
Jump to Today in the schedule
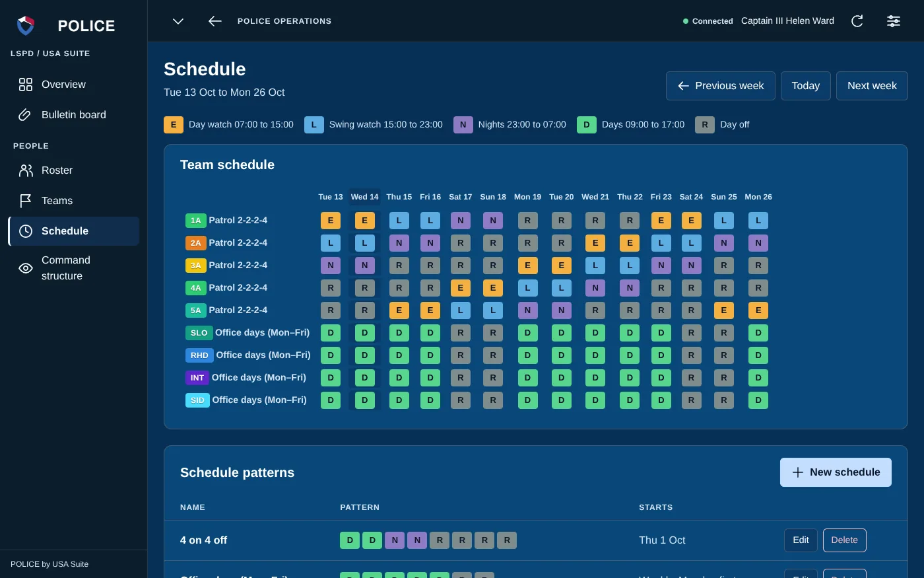(x=806, y=86)
